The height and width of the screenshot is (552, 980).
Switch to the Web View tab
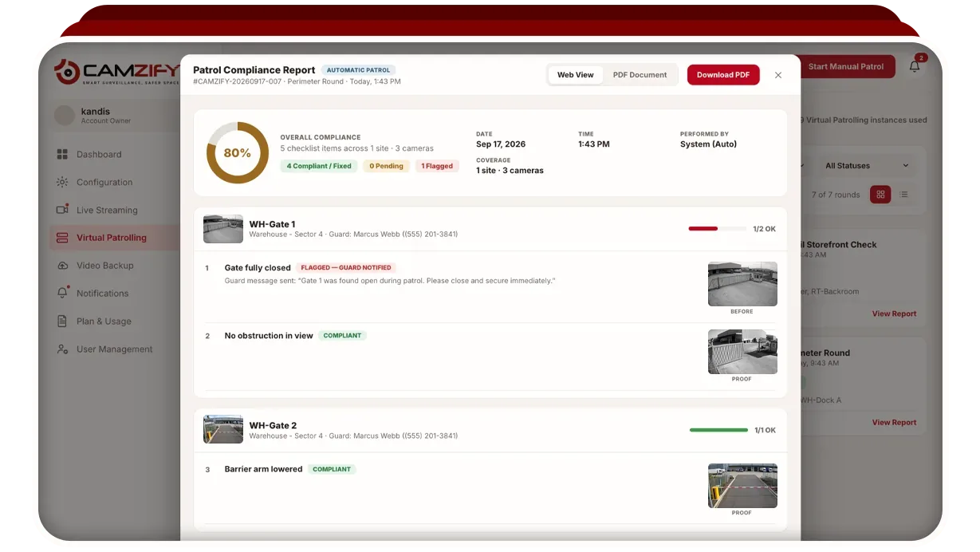click(x=576, y=75)
